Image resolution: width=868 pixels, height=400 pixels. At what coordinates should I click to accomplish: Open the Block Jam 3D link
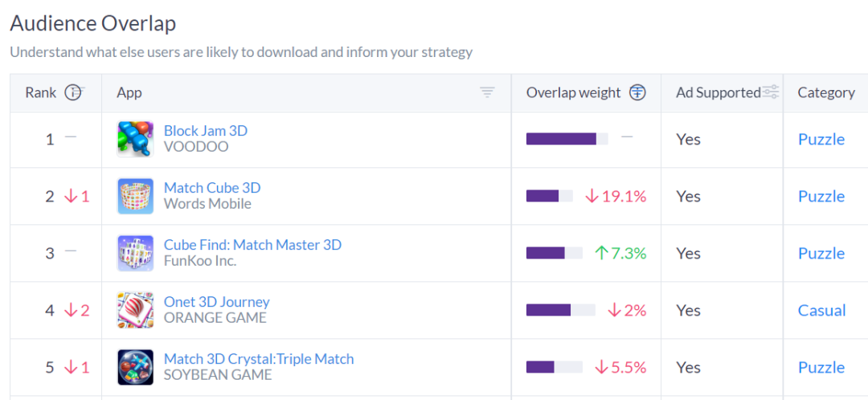206,131
